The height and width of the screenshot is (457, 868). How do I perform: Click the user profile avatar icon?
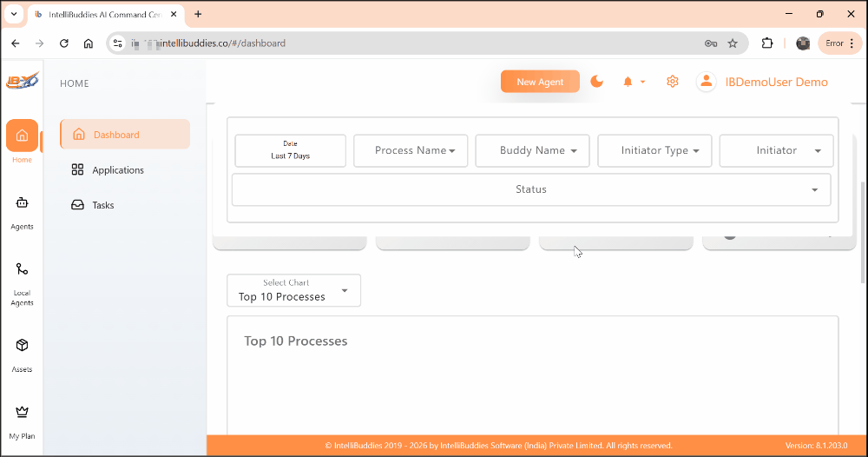[x=707, y=82]
